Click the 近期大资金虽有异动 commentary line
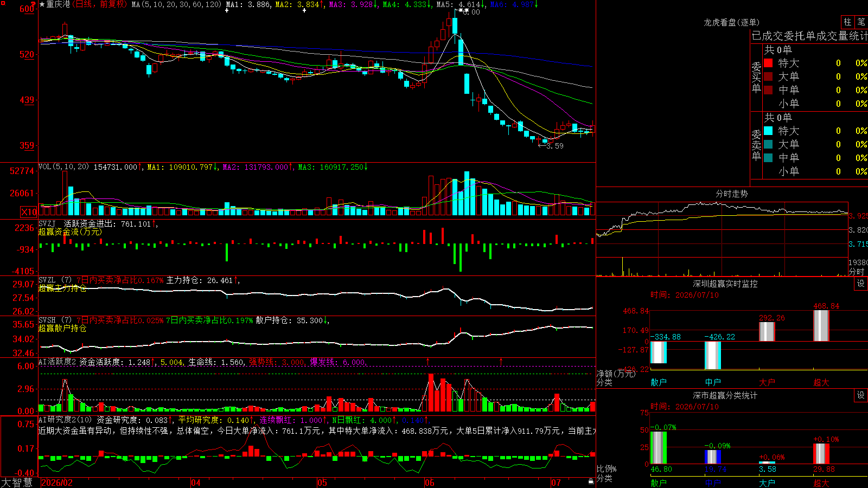The height and width of the screenshot is (488, 868). coord(317,431)
